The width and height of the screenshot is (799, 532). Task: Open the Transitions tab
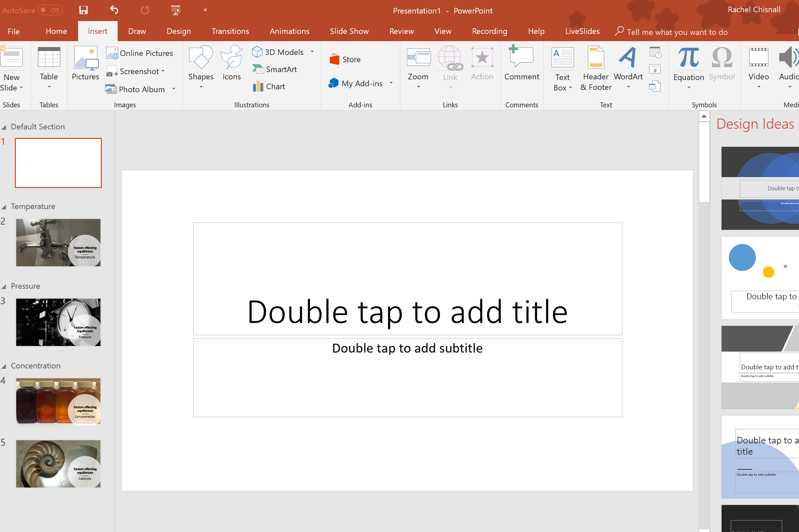tap(230, 31)
